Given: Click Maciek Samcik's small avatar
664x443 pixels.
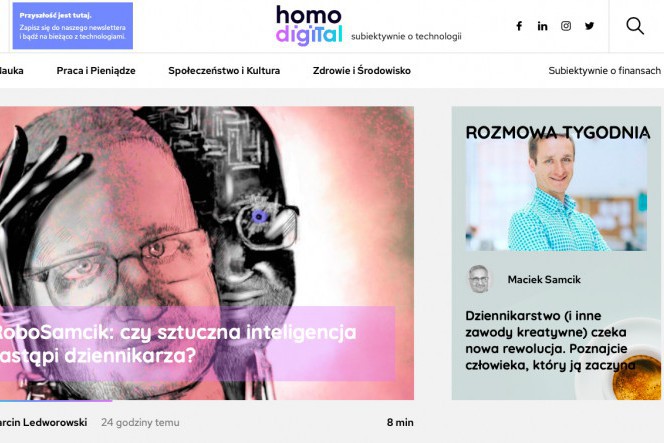Looking at the screenshot, I should point(479,279).
